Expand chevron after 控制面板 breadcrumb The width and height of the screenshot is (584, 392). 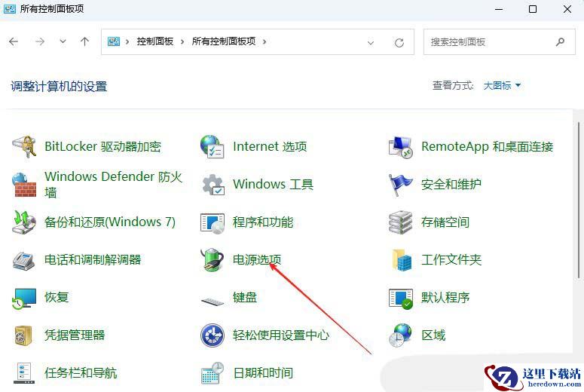(x=182, y=41)
